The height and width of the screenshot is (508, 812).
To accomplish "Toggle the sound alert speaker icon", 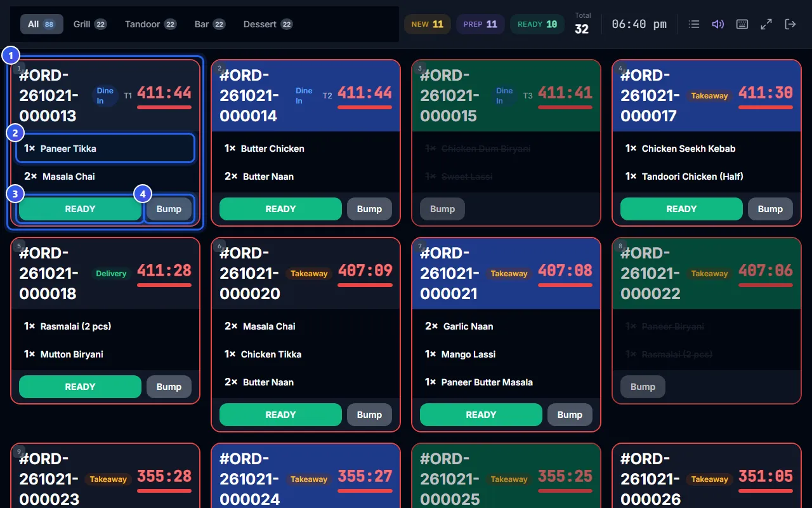I will [718, 24].
